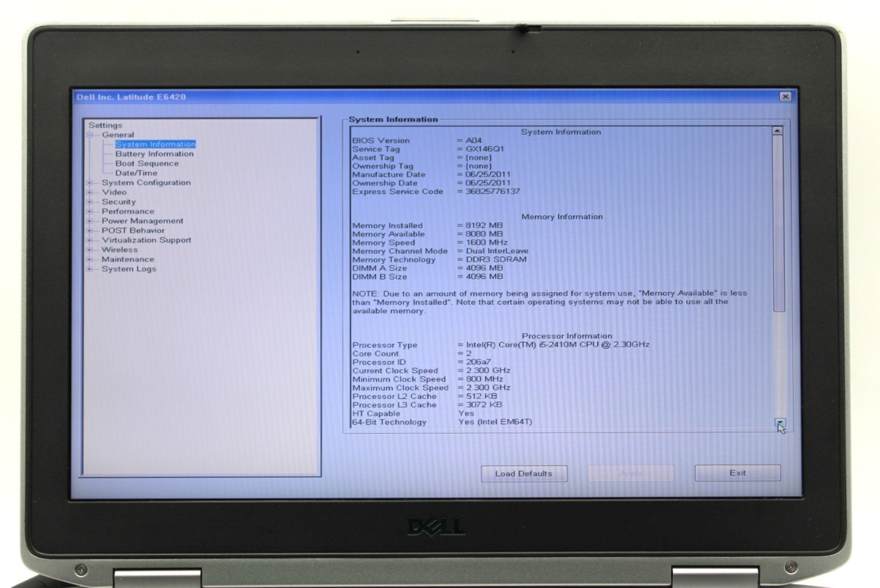This screenshot has height=588, width=880.
Task: Click the BIOS Version value A04
Action: point(473,140)
